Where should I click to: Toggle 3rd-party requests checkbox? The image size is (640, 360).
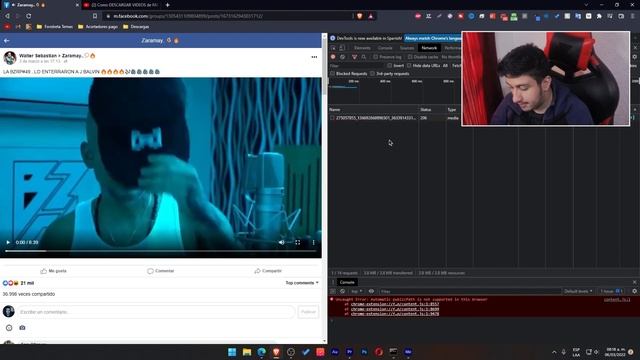pos(372,74)
